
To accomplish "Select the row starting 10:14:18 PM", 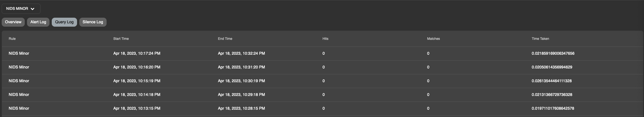I will (323, 95).
